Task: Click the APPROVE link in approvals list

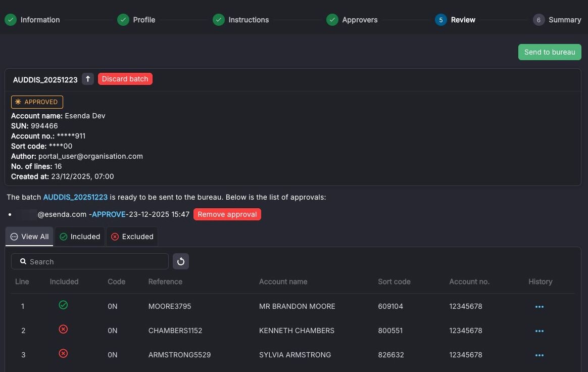Action: [x=109, y=214]
